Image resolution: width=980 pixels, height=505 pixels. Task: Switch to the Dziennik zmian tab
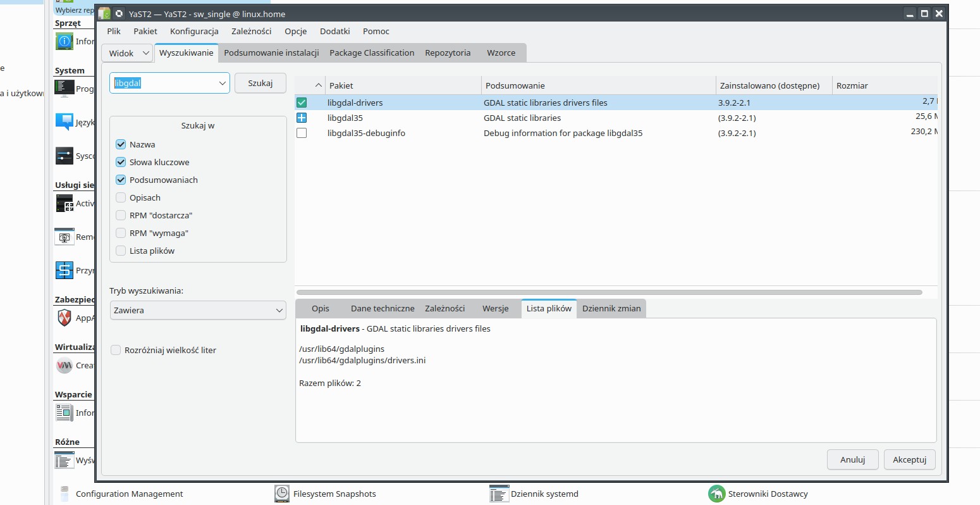[611, 308]
